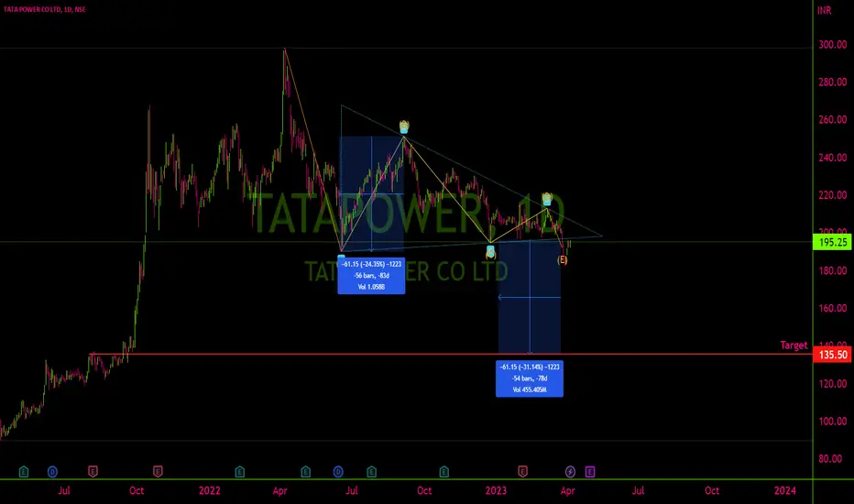
Task: Click the 300.00 price axis label
Action: pyautogui.click(x=833, y=45)
